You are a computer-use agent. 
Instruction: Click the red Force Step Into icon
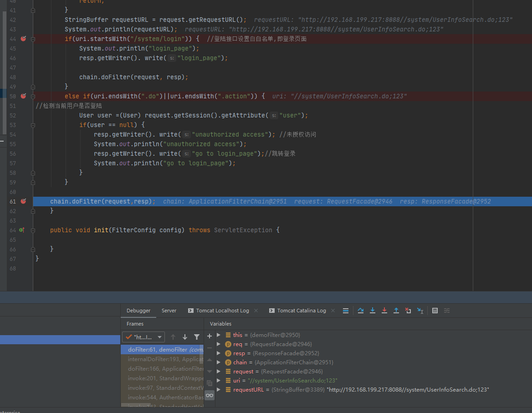click(384, 311)
